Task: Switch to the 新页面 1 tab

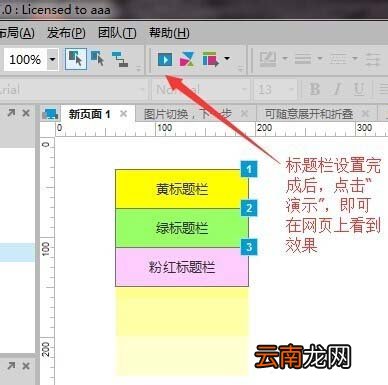Action: 89,114
